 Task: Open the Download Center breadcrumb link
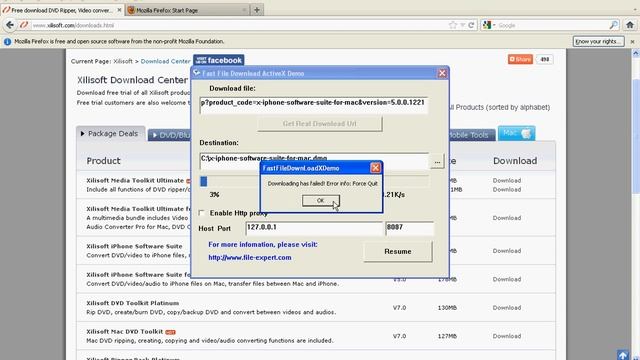pyautogui.click(x=165, y=61)
